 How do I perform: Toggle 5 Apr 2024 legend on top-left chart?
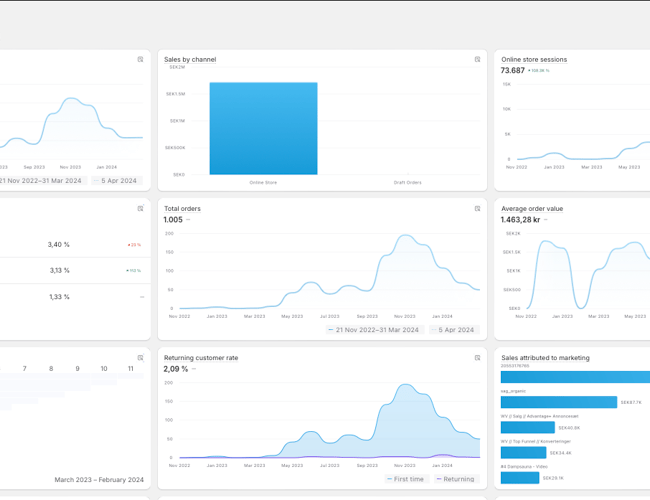[x=118, y=181]
